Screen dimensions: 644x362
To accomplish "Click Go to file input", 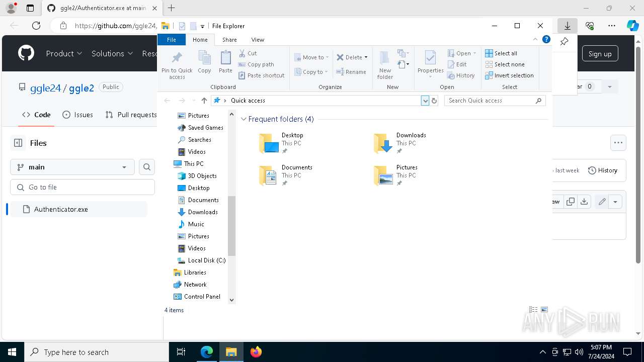I will 83,187.
